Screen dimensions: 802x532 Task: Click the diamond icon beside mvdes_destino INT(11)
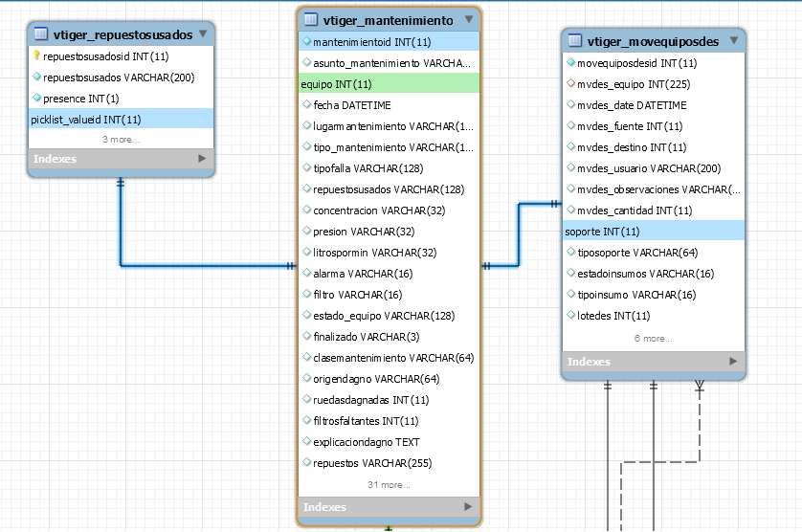570,146
